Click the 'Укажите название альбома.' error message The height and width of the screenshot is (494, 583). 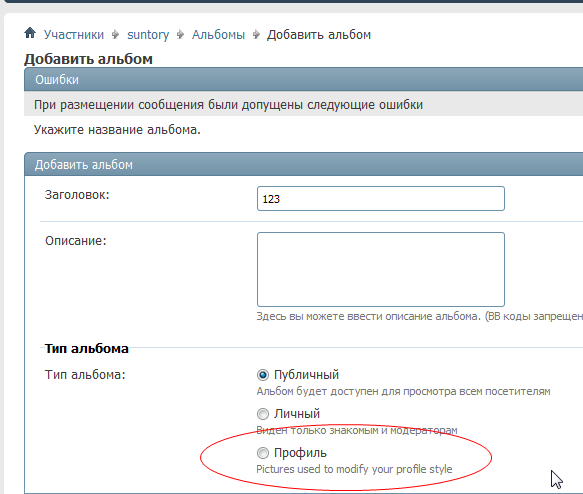(117, 130)
